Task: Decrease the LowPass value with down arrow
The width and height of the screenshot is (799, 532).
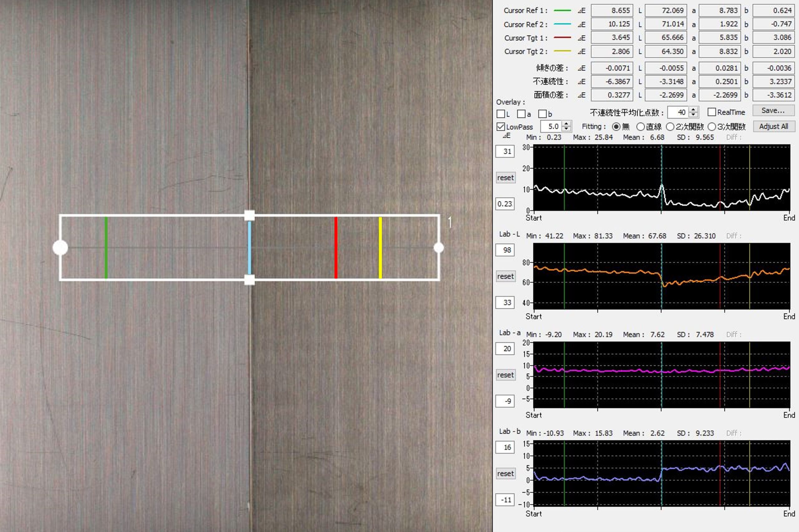Action: (566, 129)
